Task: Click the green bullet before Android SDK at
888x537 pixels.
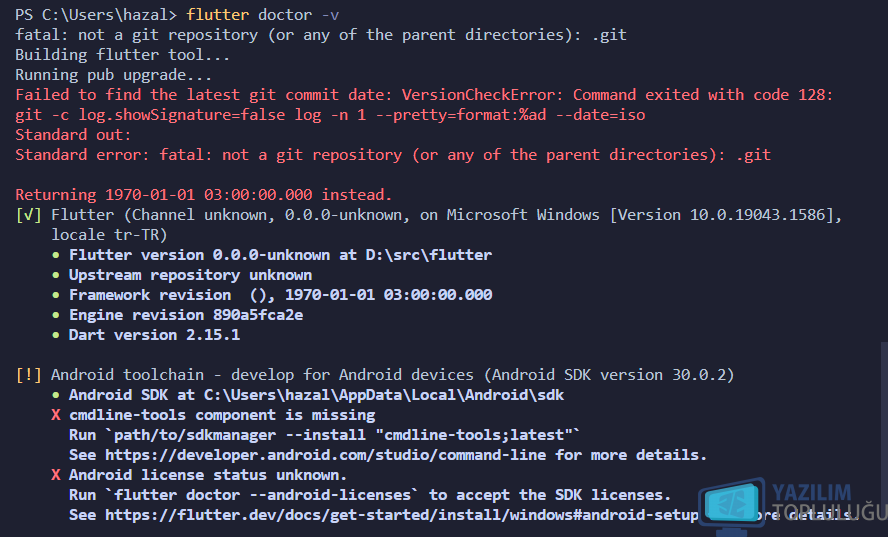Action: 56,395
